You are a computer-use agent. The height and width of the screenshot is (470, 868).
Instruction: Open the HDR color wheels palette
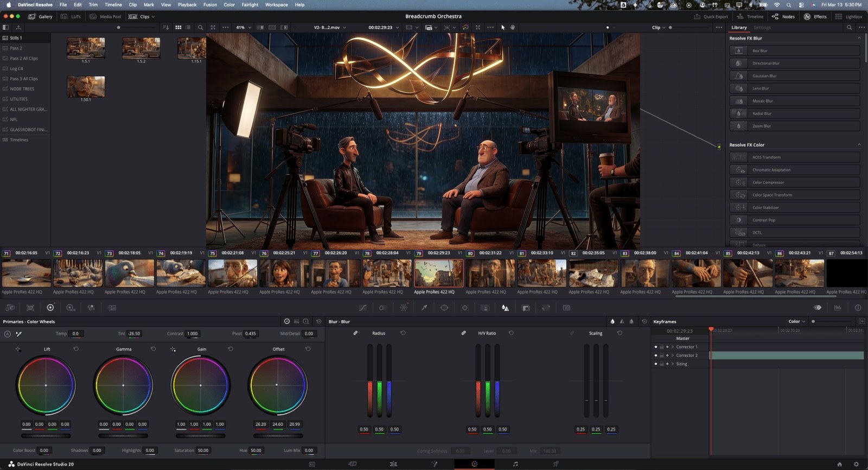click(71, 308)
